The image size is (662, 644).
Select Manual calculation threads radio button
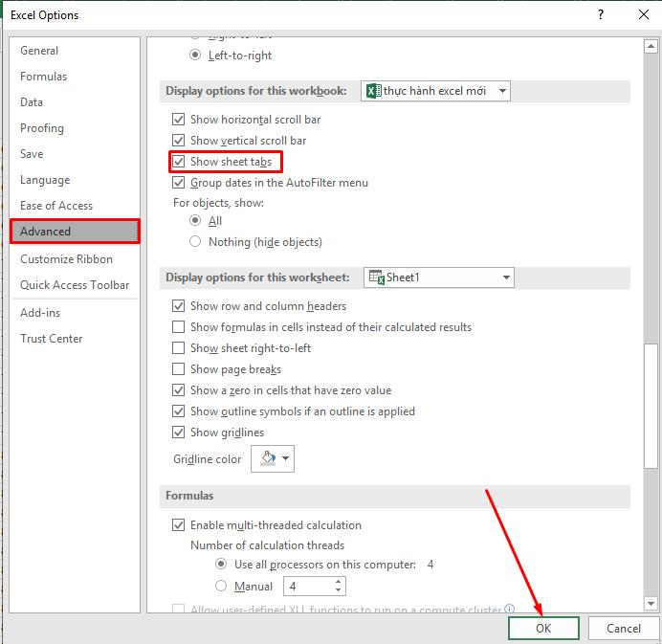click(x=221, y=586)
